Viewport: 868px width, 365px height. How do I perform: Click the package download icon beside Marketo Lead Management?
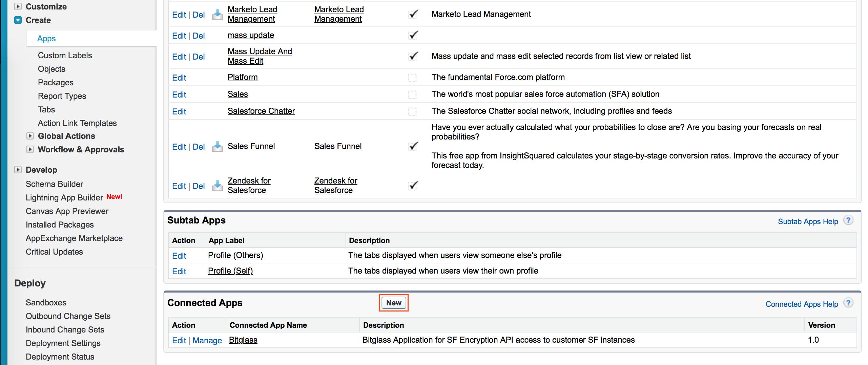(x=217, y=14)
